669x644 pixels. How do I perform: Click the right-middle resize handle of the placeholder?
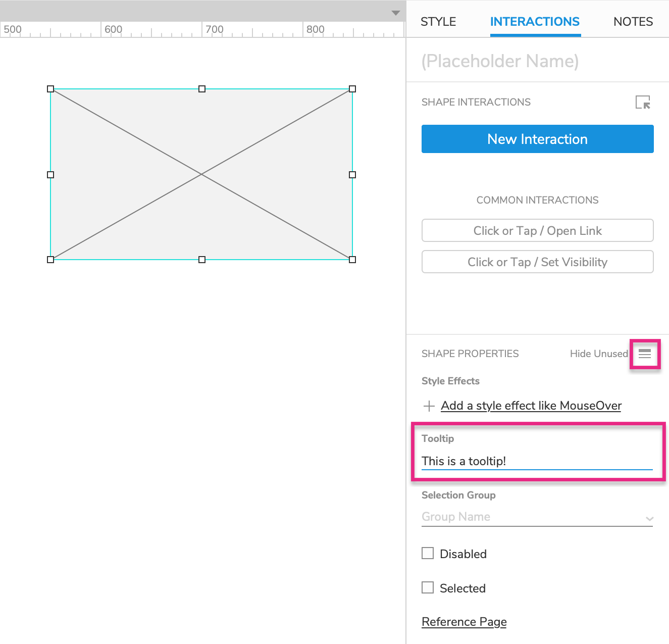(x=352, y=175)
